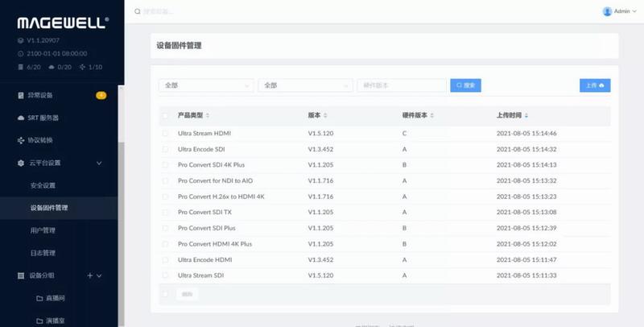Click the 直播间 folder icon
The height and width of the screenshot is (327, 644).
pos(39,299)
